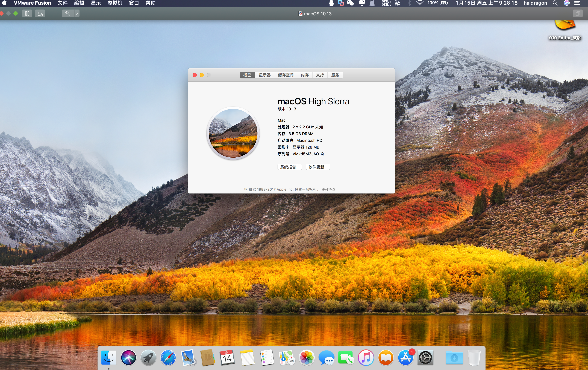Open Contacts book icon in Dock
This screenshot has width=588, height=370.
click(208, 358)
